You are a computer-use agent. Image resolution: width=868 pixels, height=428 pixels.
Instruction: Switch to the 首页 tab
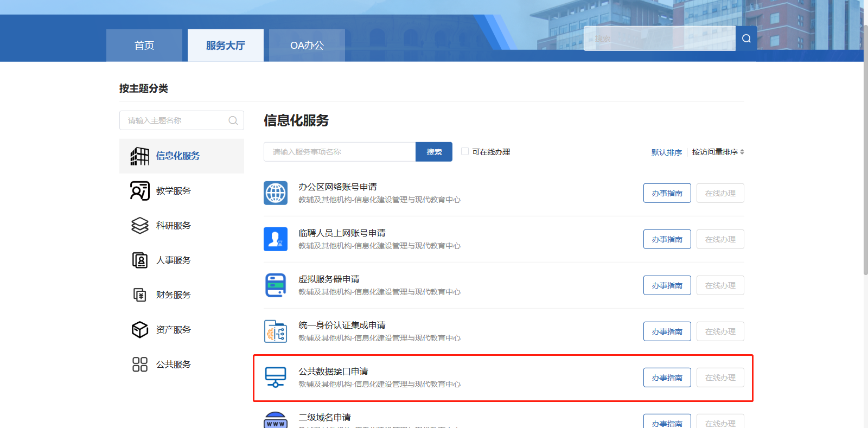tap(144, 46)
